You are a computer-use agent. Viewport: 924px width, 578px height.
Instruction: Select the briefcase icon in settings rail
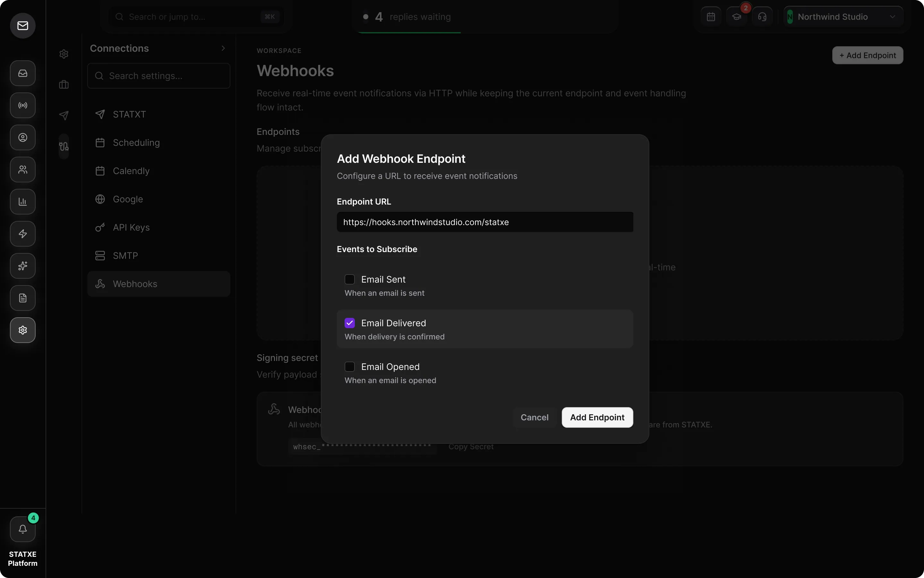[x=64, y=84]
